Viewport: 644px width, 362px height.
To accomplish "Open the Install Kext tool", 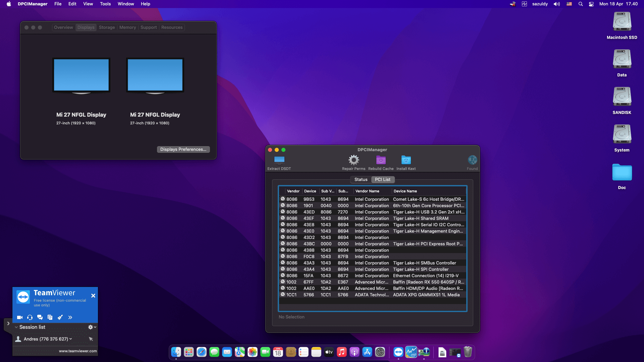I will (406, 160).
